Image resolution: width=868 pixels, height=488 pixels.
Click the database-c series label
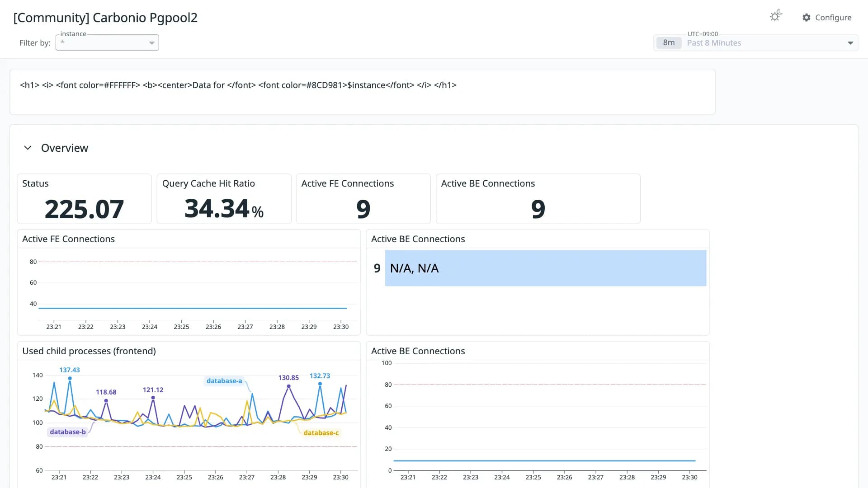point(321,433)
